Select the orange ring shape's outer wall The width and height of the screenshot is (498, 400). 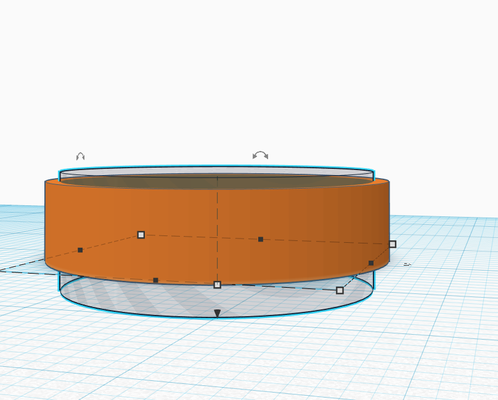click(x=133, y=213)
